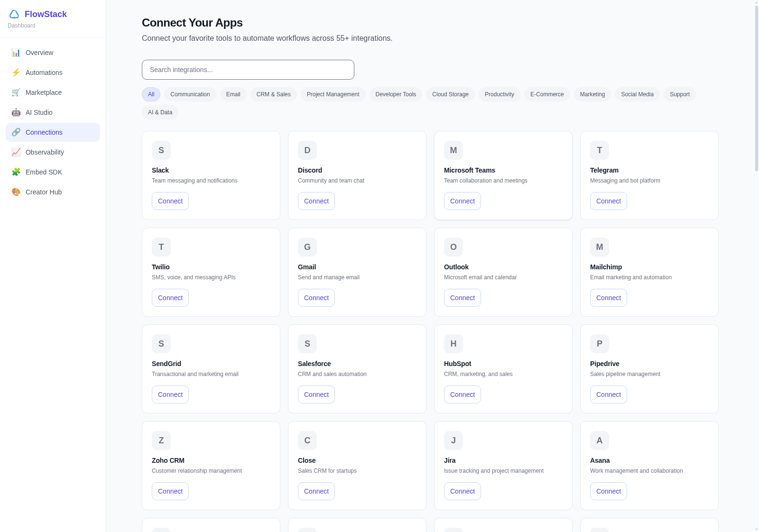Screen dimensions: 759x532
Task: Click the FlowStack brand name
Action: click(x=46, y=14)
